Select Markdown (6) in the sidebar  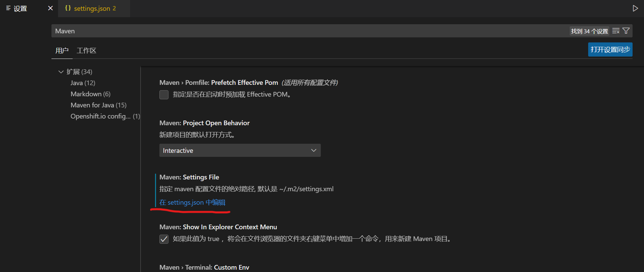pyautogui.click(x=90, y=94)
